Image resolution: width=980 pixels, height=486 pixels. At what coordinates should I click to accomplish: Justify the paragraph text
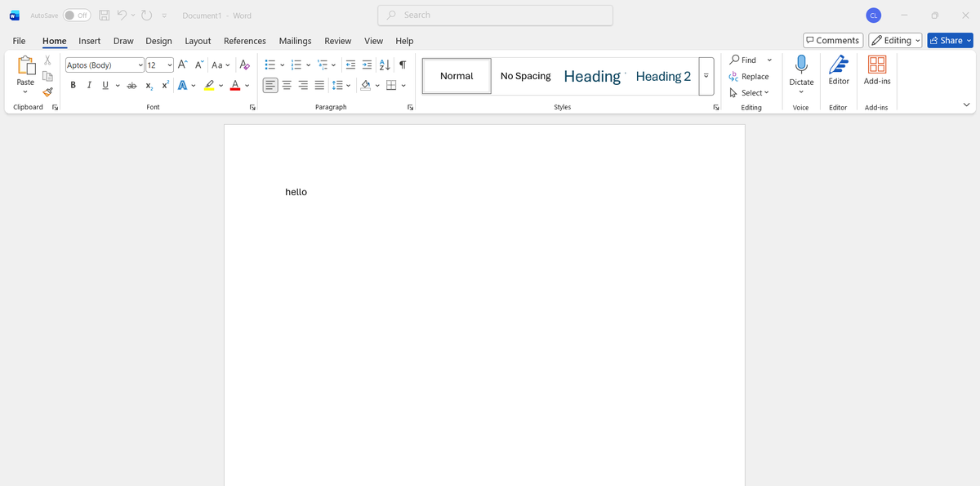(319, 86)
